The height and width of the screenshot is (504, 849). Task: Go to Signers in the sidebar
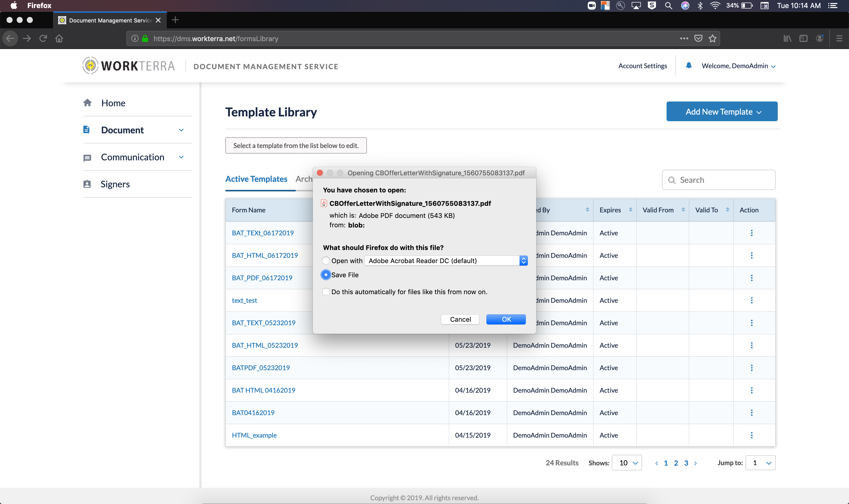[x=115, y=184]
